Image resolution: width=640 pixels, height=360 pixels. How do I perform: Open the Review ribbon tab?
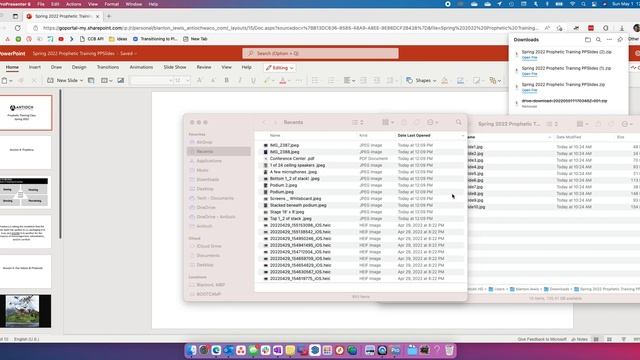click(x=204, y=67)
